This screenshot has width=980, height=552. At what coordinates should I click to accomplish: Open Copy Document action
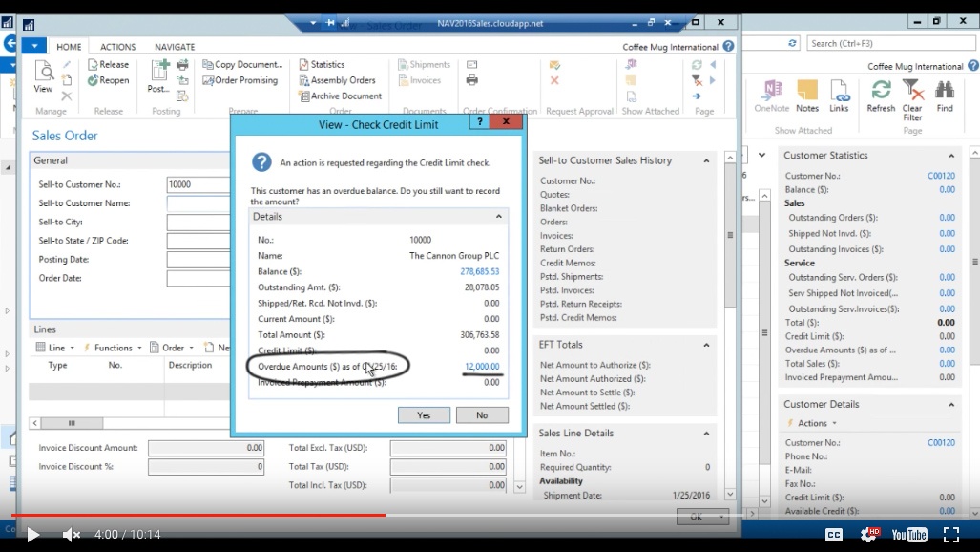242,64
